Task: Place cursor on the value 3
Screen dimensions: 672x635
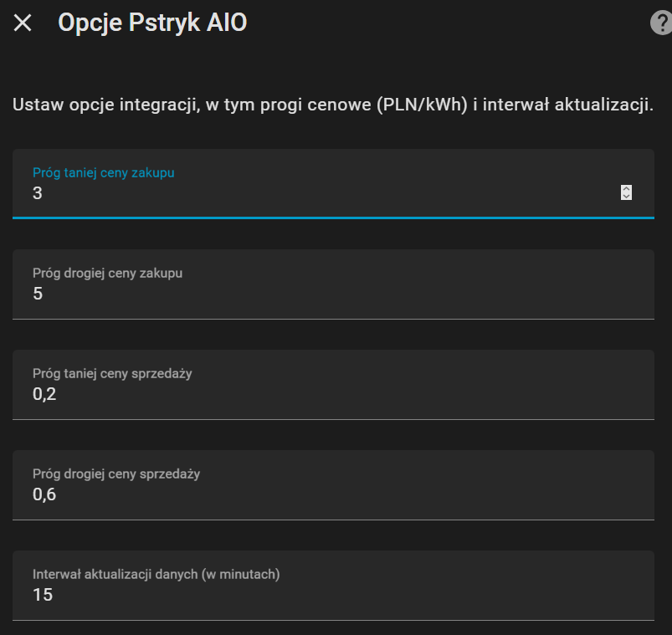Action: tap(38, 193)
